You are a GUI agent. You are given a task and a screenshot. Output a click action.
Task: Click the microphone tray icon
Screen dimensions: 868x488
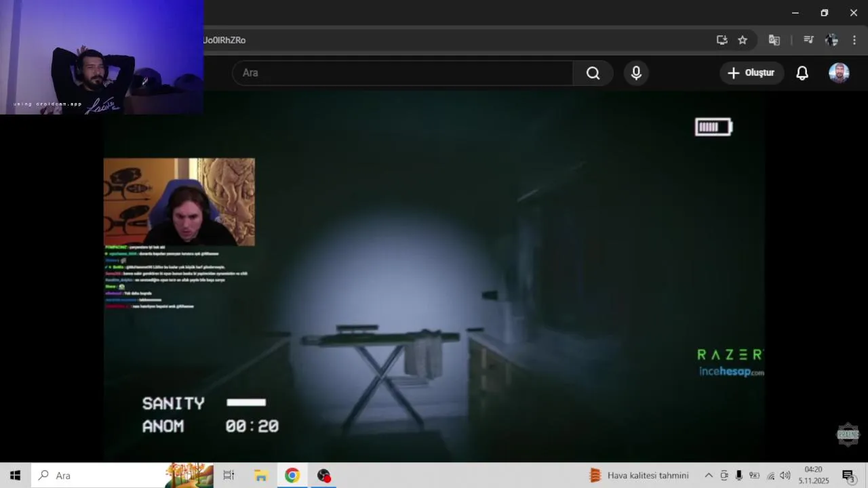pos(739,475)
